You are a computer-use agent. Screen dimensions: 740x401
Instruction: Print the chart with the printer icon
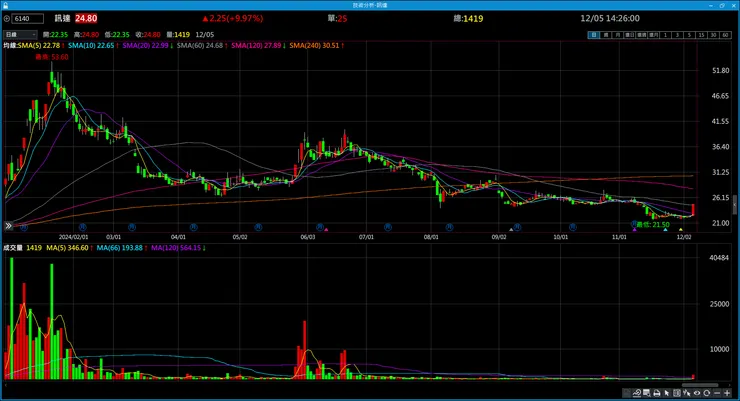657,393
